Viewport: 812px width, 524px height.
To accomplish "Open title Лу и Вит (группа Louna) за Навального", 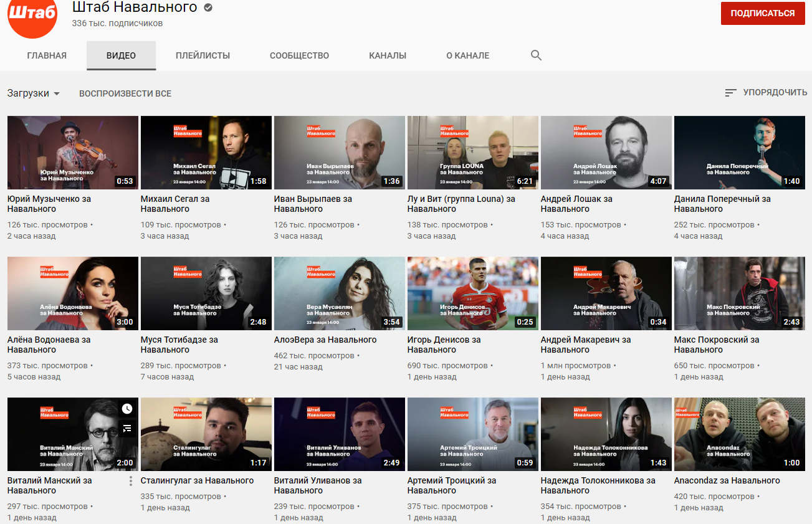I will (461, 204).
